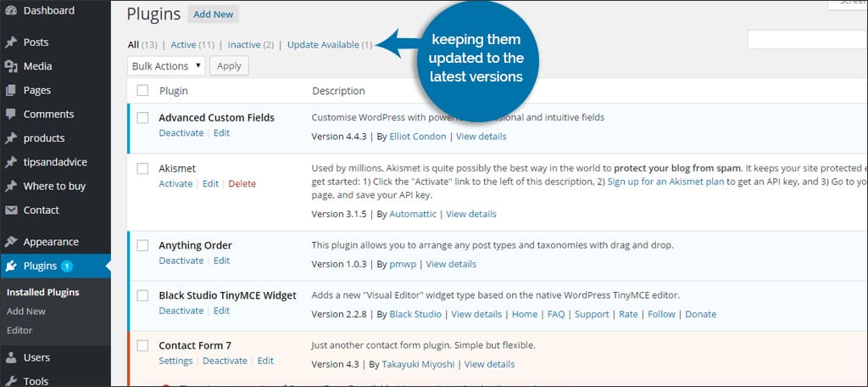Open the Media library icon

point(10,66)
